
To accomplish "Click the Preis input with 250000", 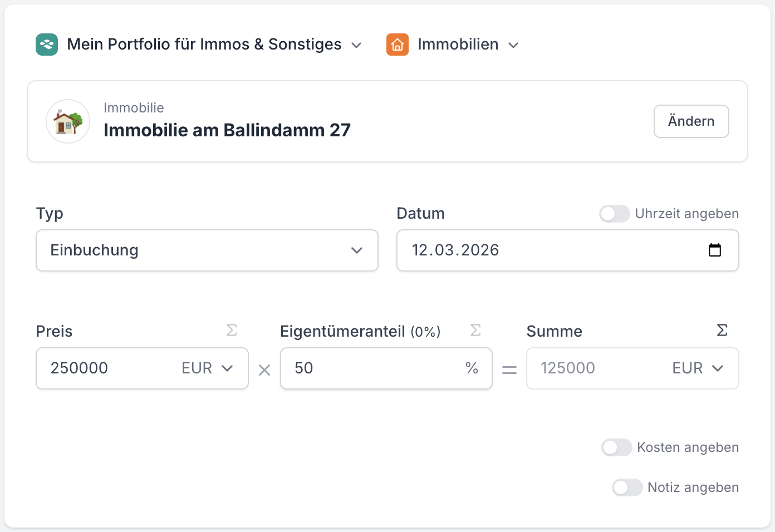I will pos(106,368).
